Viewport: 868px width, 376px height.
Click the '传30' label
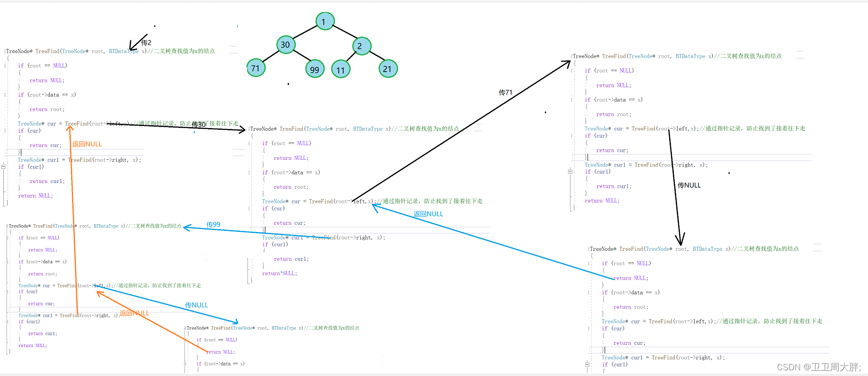coord(199,125)
